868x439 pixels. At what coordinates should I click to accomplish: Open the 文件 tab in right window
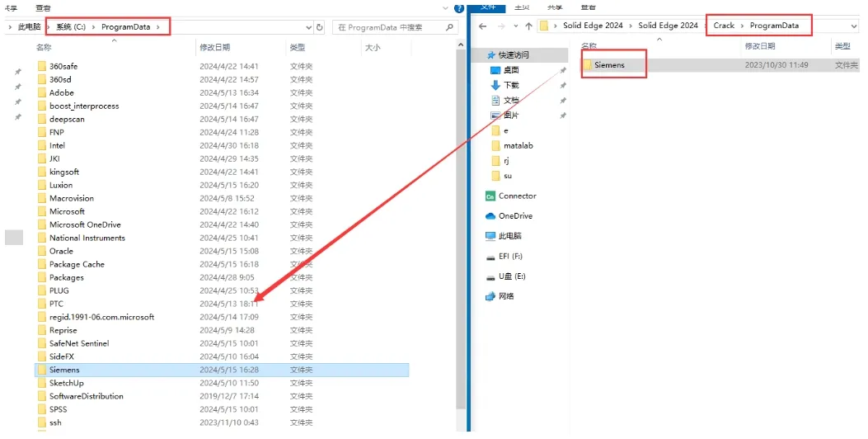pos(488,7)
